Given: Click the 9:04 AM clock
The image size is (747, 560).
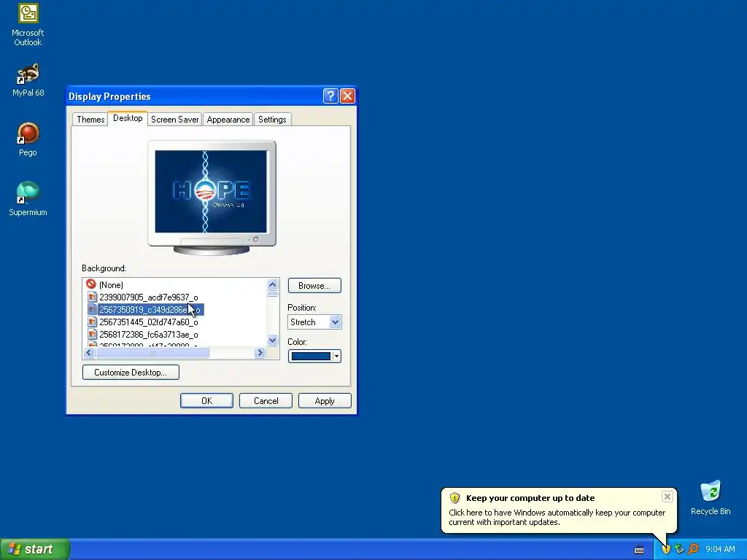Looking at the screenshot, I should [x=720, y=549].
